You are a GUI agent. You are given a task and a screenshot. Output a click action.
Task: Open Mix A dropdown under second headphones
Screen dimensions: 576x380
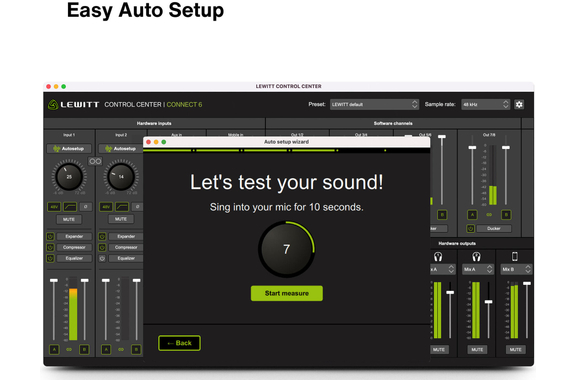[478, 269]
